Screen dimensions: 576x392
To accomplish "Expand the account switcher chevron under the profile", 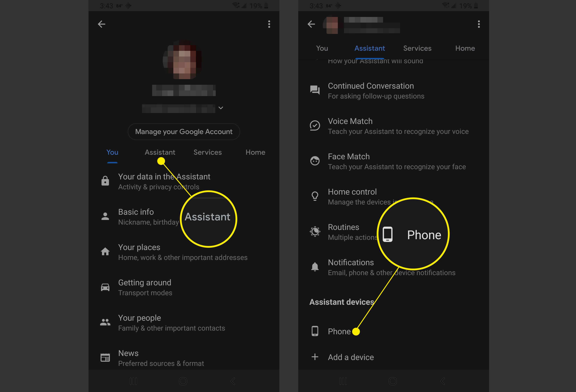I will click(221, 108).
